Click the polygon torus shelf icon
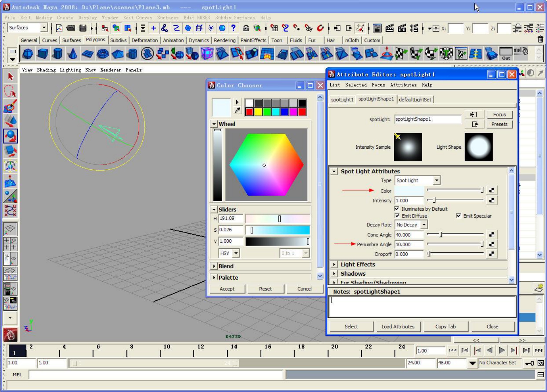The image size is (547, 392). 103,54
